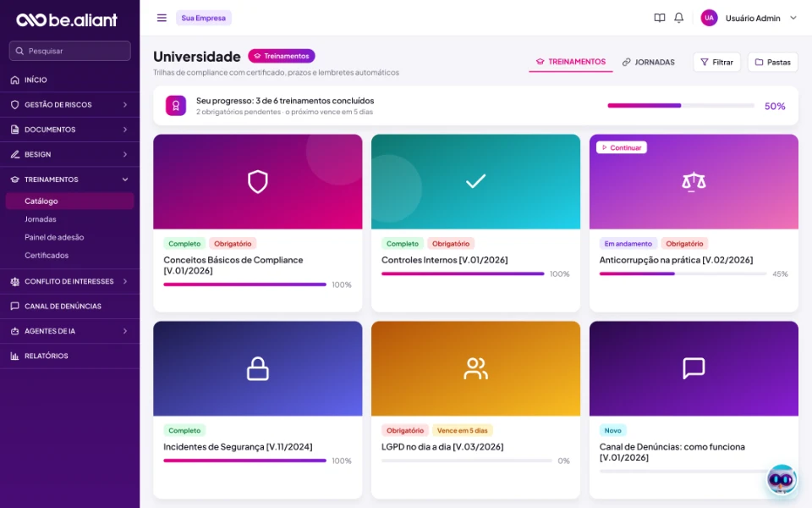This screenshot has width=812, height=508.
Task: Click the overall 50% progress bar
Action: click(680, 106)
